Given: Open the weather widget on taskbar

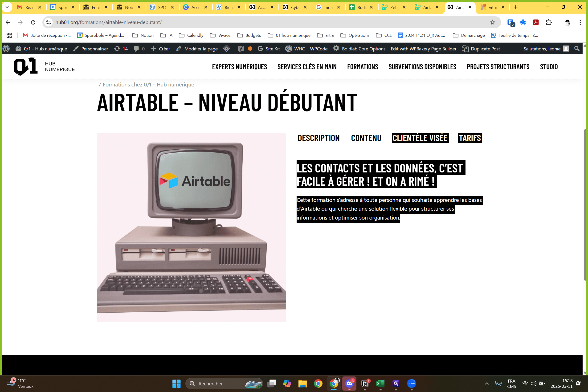Looking at the screenshot, I should coord(20,384).
